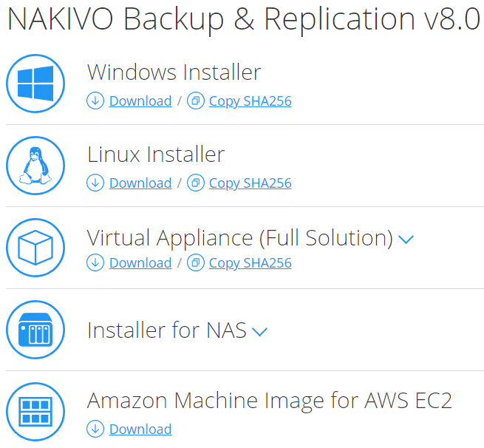This screenshot has width=484, height=448.
Task: Copy SHA256 for the Windows Installer
Action: coord(250,101)
